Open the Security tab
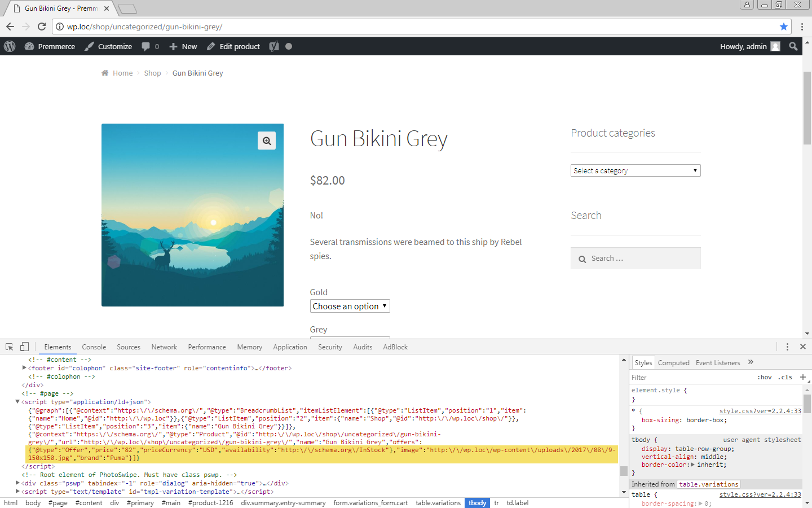The width and height of the screenshot is (812, 508). 330,347
